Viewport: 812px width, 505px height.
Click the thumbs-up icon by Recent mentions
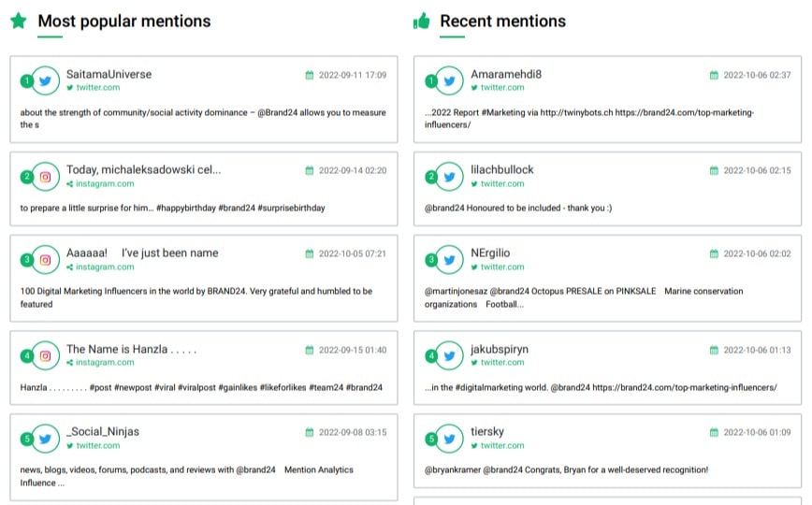421,21
